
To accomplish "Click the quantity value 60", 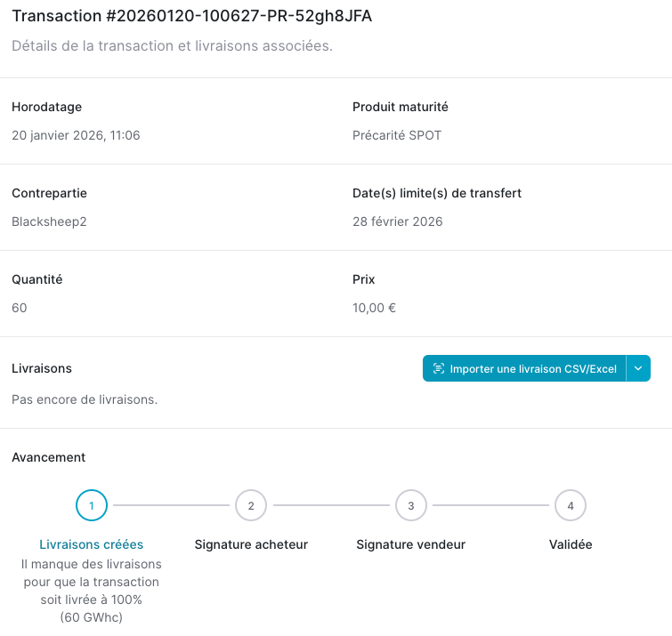I will point(20,308).
